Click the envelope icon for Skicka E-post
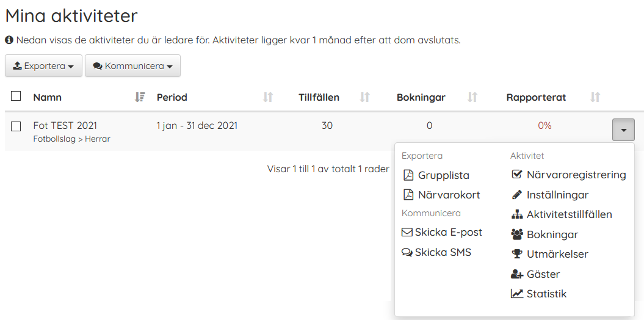The image size is (644, 320). [407, 232]
